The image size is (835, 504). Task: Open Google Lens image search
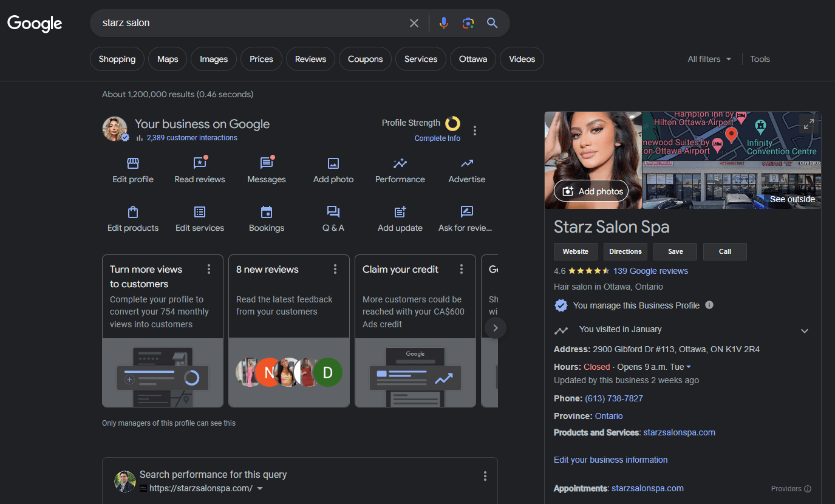(x=468, y=23)
